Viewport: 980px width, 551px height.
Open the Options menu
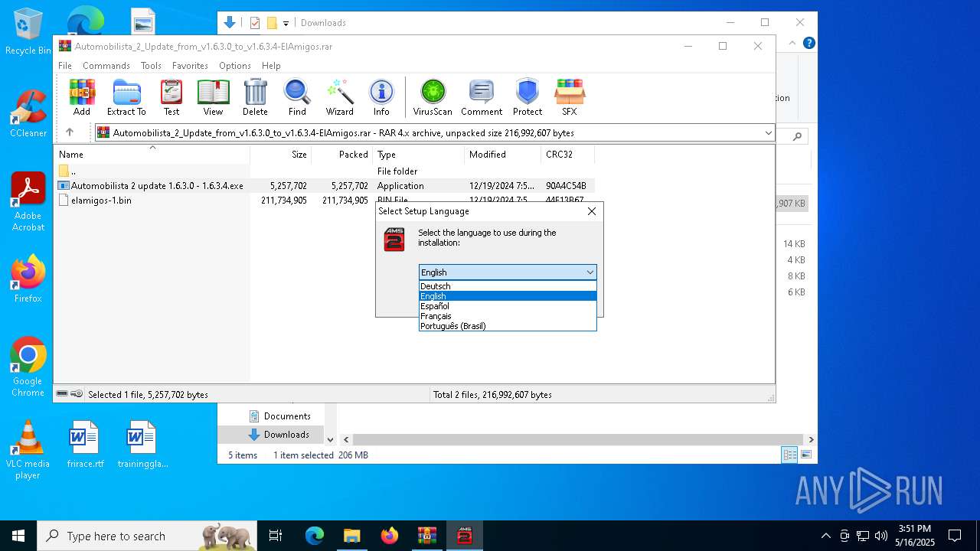click(234, 66)
